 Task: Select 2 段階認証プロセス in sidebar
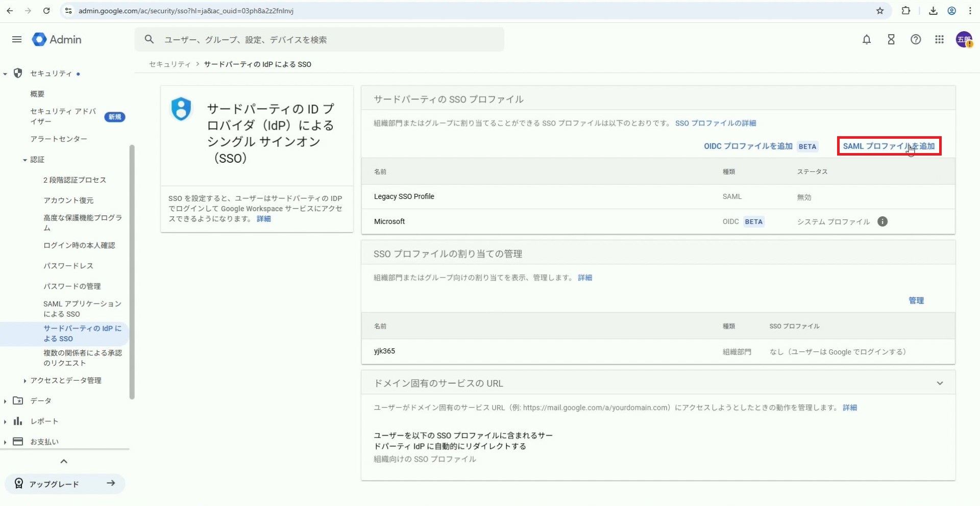75,180
